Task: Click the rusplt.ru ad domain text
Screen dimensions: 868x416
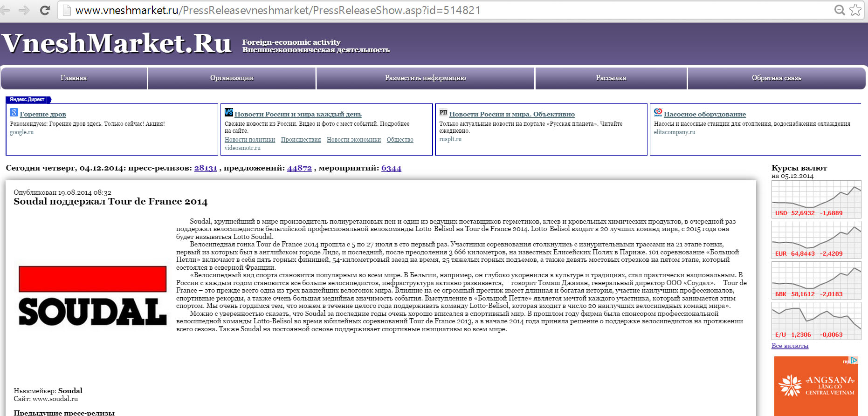Action: 450,139
